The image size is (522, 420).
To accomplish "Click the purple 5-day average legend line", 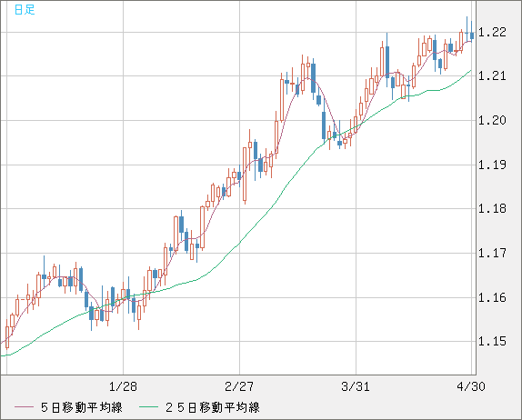I will [24, 407].
